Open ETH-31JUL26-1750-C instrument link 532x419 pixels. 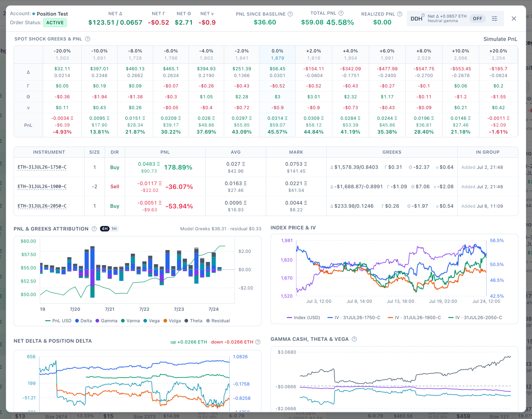(x=42, y=167)
